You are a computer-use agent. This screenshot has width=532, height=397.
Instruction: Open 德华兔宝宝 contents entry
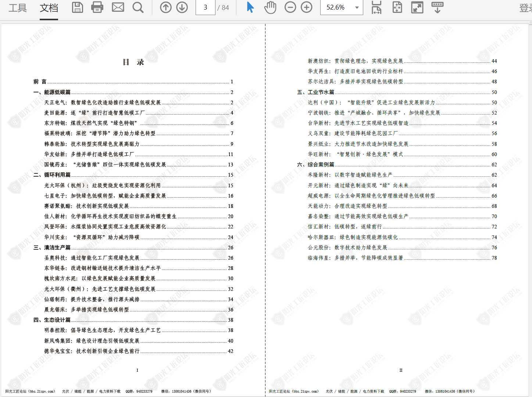tap(139, 351)
